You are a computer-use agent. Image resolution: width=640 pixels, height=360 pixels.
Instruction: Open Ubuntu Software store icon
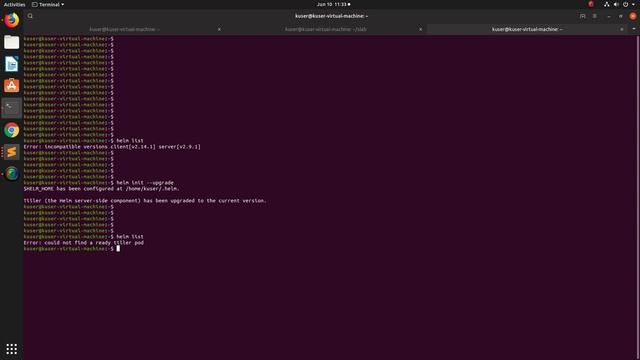11,86
